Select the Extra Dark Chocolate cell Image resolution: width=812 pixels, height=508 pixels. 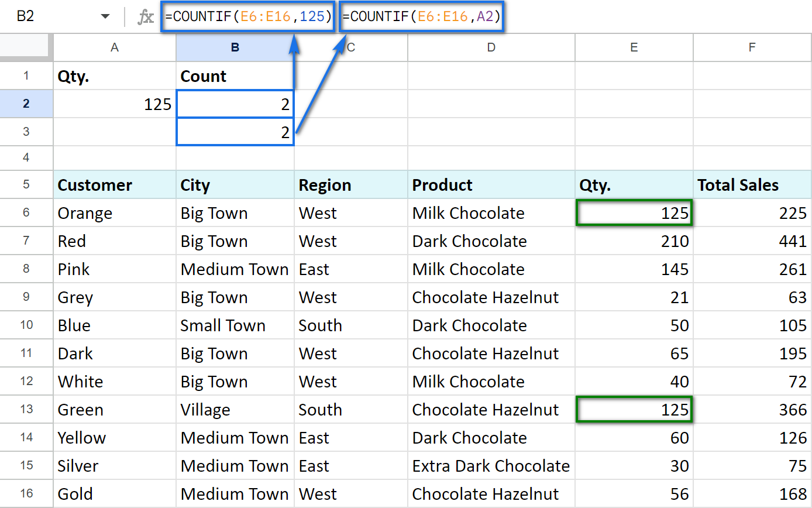491,465
